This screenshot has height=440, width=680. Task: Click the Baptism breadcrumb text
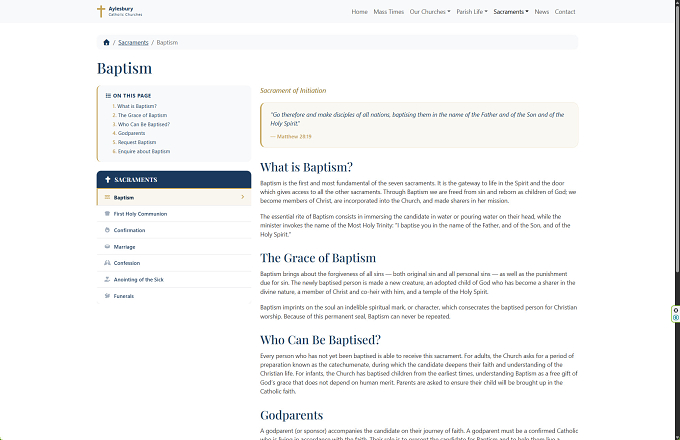tap(167, 42)
